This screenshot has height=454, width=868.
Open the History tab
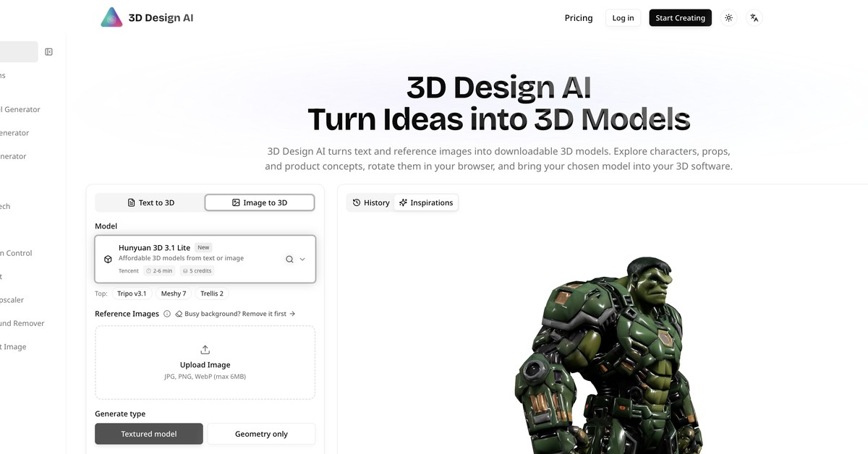[x=370, y=202]
